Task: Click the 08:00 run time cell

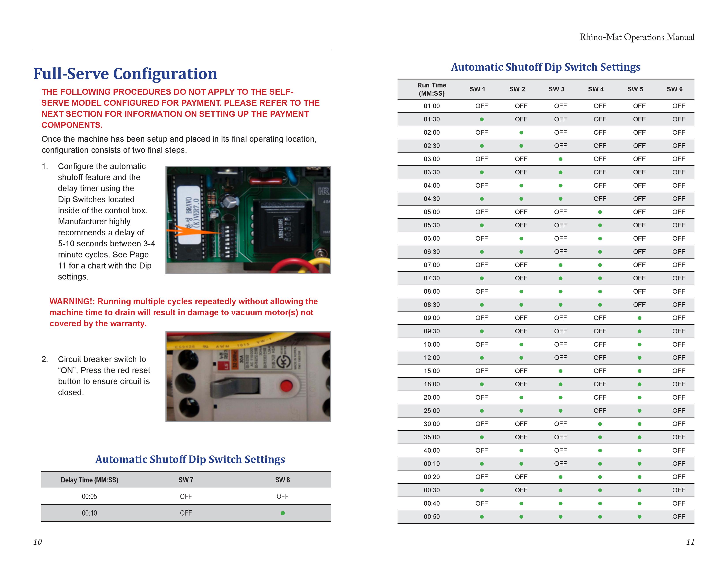Action: tap(432, 291)
